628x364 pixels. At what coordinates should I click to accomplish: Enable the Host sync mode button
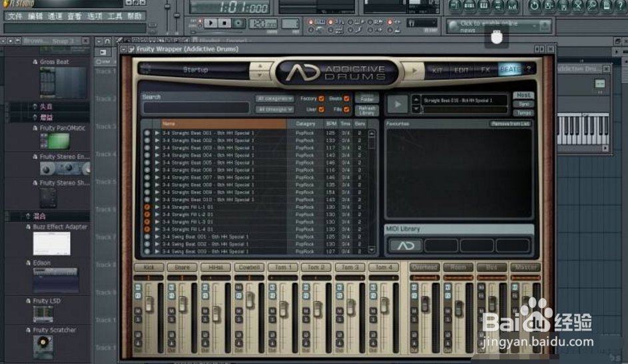tap(523, 95)
